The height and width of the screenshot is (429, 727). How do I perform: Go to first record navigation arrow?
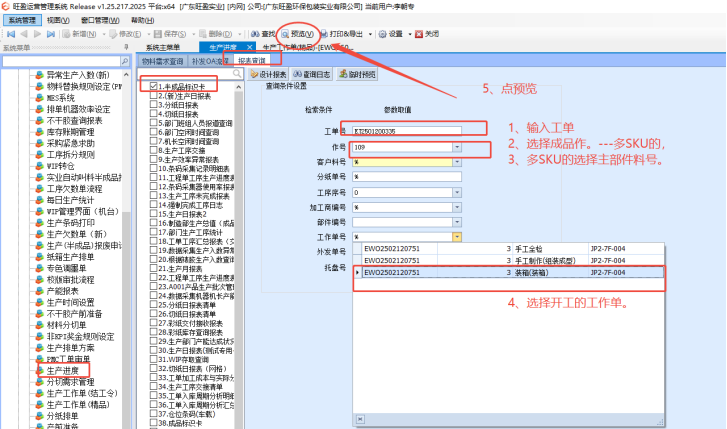[x=11, y=34]
